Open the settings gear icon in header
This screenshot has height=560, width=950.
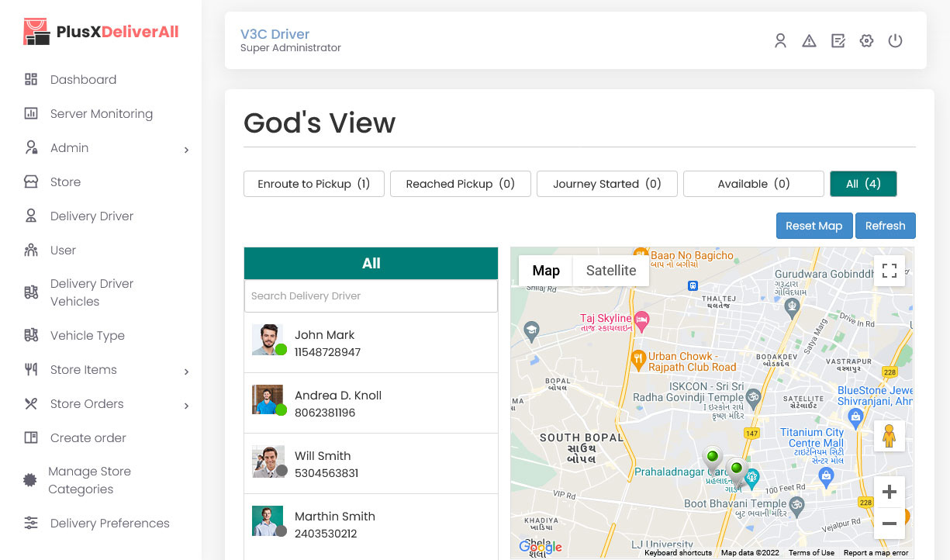tap(866, 41)
